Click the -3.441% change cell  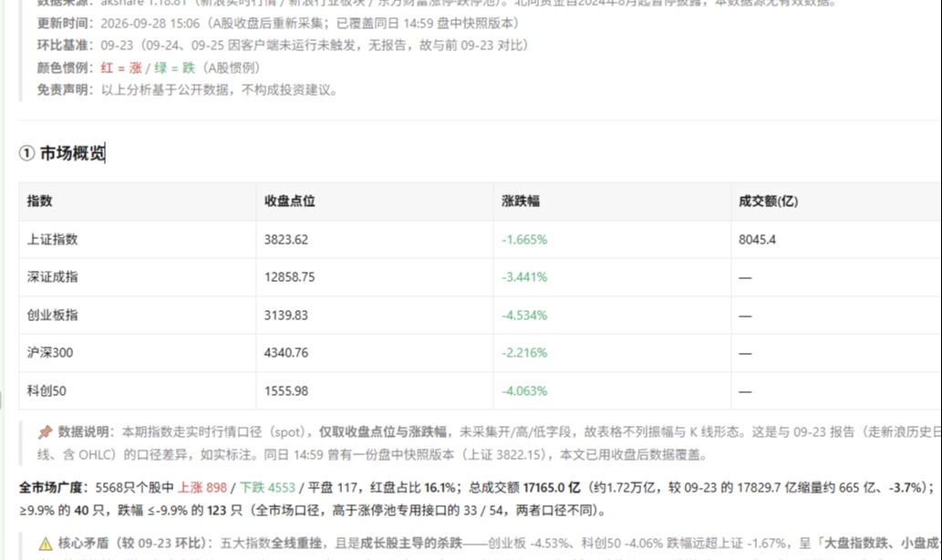tap(524, 277)
